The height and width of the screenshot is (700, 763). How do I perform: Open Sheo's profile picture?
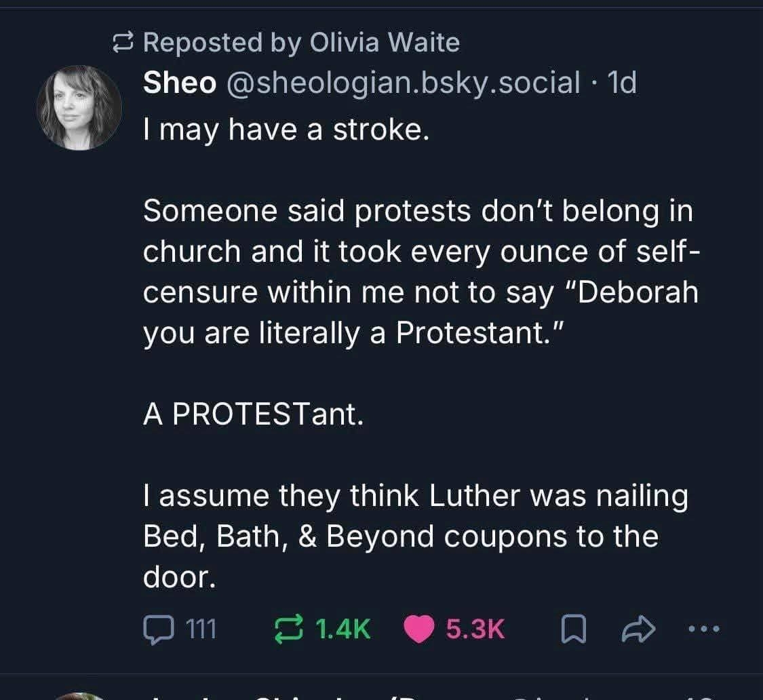pyautogui.click(x=79, y=107)
